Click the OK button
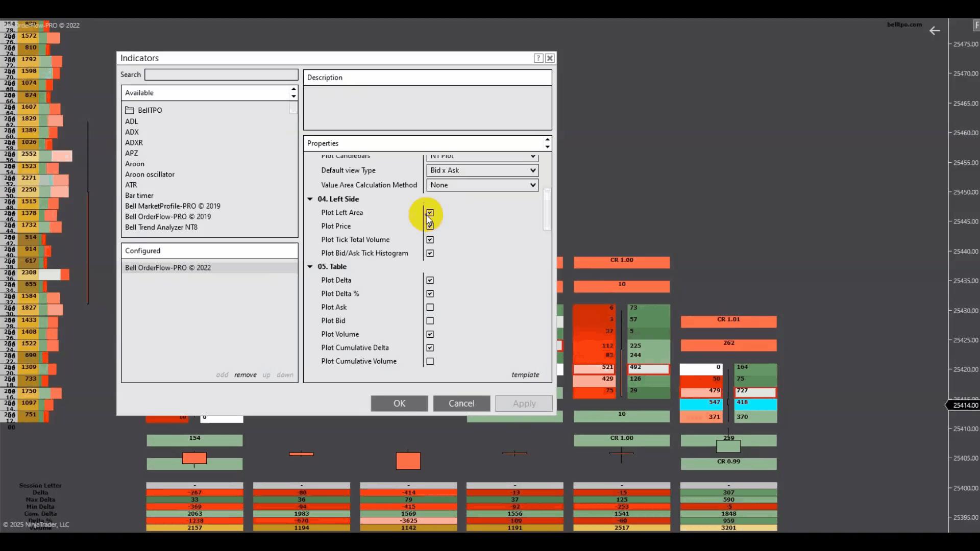Viewport: 980px width, 551px height. point(399,403)
